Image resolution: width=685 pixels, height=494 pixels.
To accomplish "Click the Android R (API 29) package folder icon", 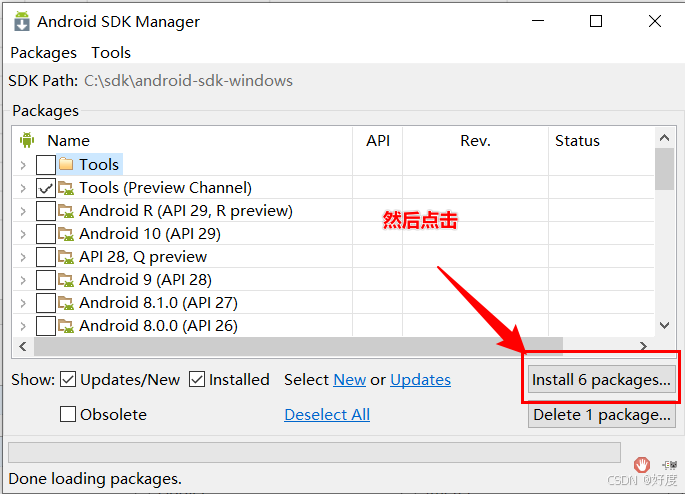I will click(x=66, y=211).
